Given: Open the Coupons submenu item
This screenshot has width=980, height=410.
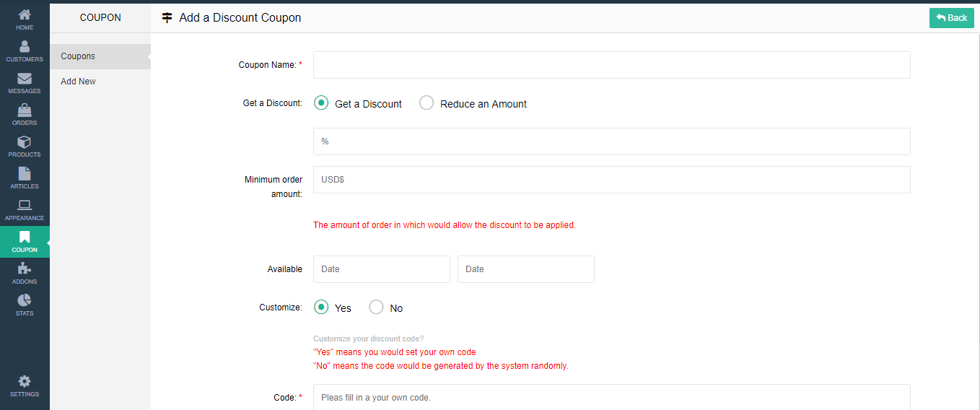Looking at the screenshot, I should [78, 56].
